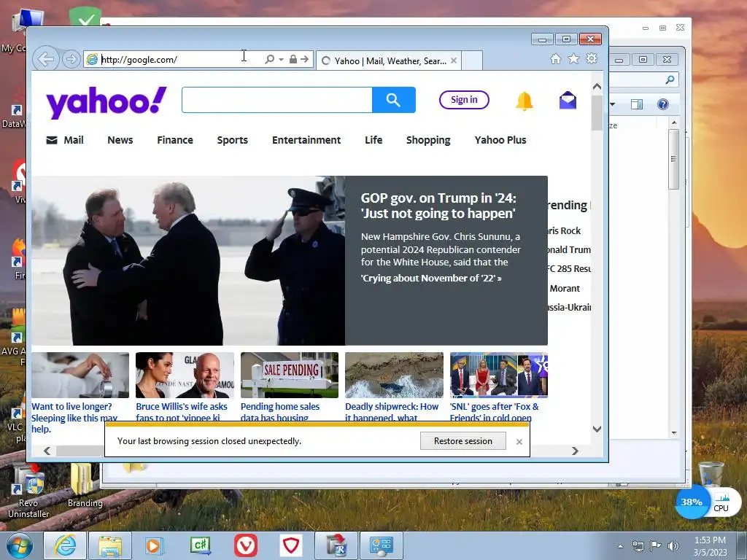
Task: Open Bruce Willis's wife story link
Action: click(182, 412)
